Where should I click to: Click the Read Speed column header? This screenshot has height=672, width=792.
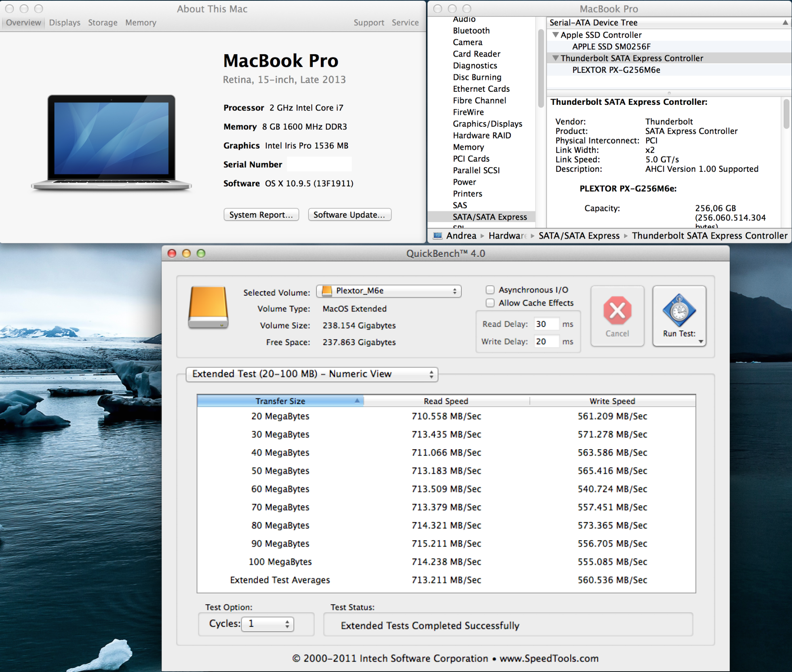(446, 401)
